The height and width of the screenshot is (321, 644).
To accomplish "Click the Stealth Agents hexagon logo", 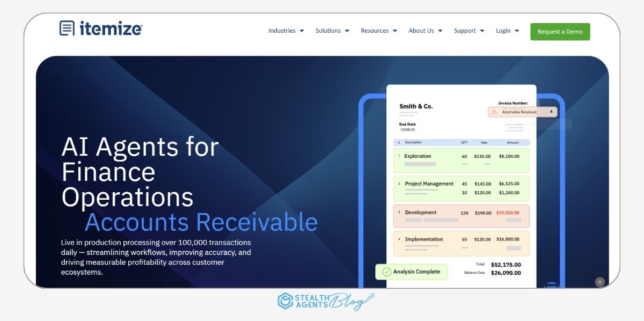I will click(285, 301).
